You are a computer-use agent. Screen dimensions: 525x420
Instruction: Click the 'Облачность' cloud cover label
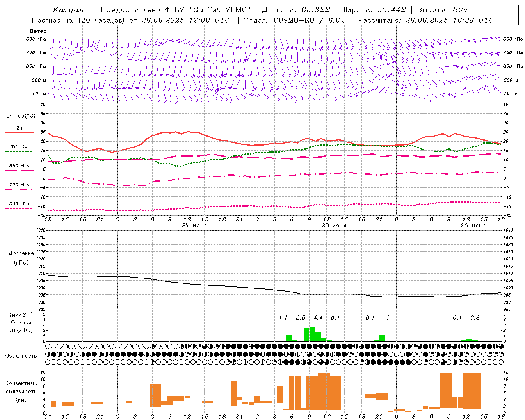pos(21,356)
